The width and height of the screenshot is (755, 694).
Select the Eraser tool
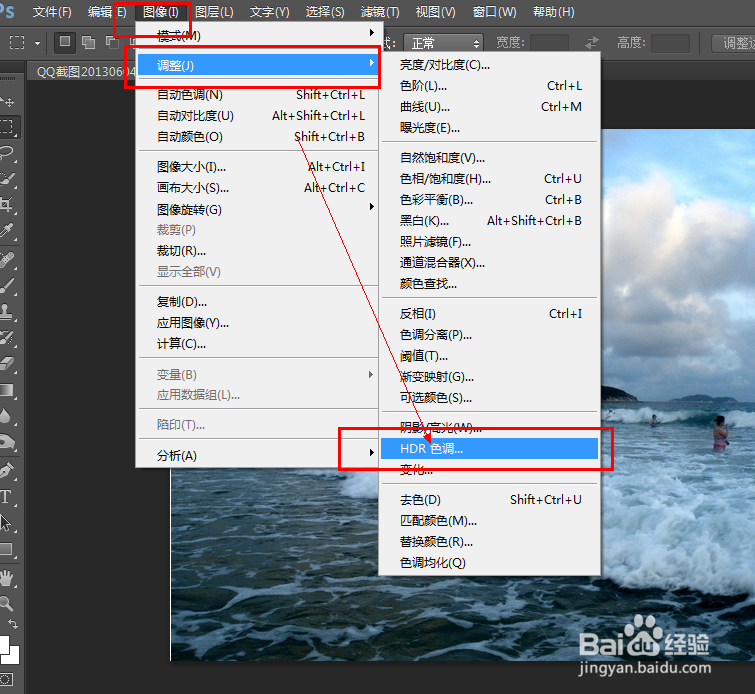(7, 364)
